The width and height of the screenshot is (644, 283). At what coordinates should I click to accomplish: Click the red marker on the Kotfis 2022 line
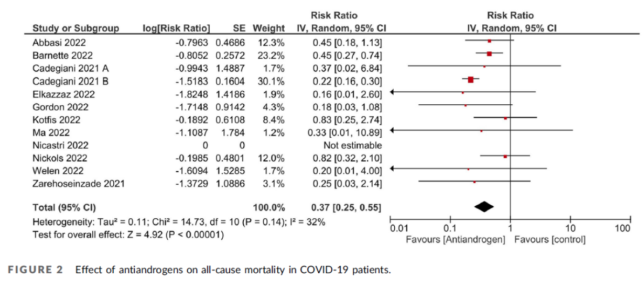coord(505,117)
